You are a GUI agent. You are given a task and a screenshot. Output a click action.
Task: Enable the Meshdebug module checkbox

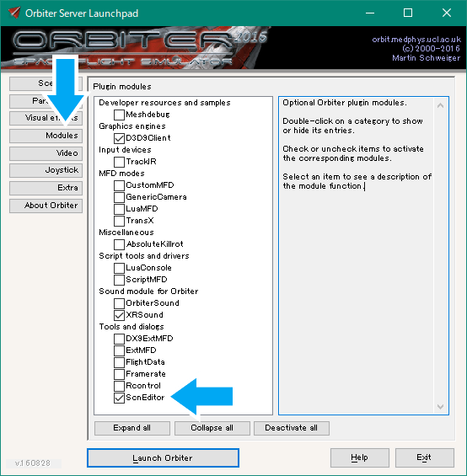(119, 115)
